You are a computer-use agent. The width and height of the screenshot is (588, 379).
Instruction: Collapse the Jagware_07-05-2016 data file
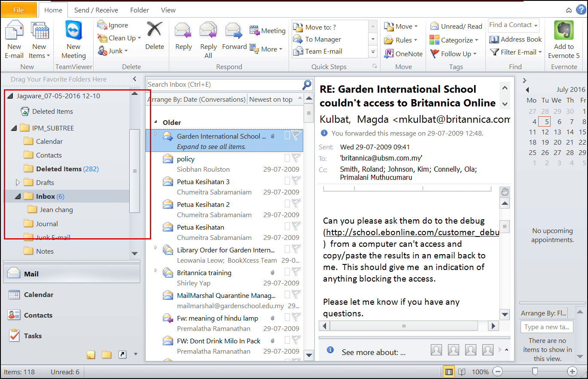(x=11, y=96)
